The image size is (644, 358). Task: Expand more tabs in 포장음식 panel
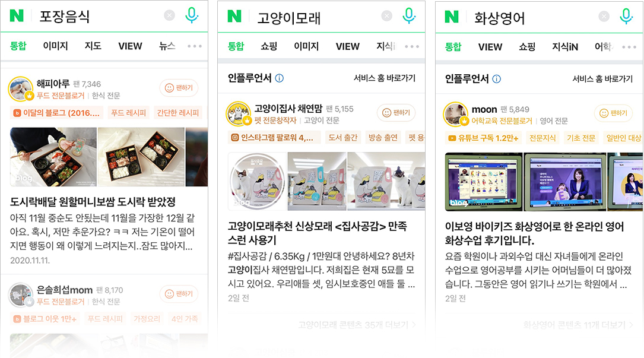point(195,46)
